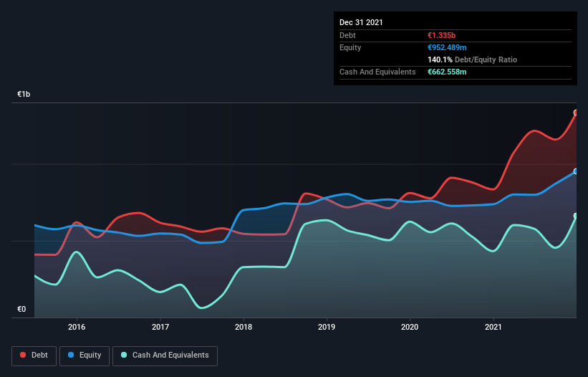Click the €1b y-axis label
The height and width of the screenshot is (377, 588).
tap(24, 94)
